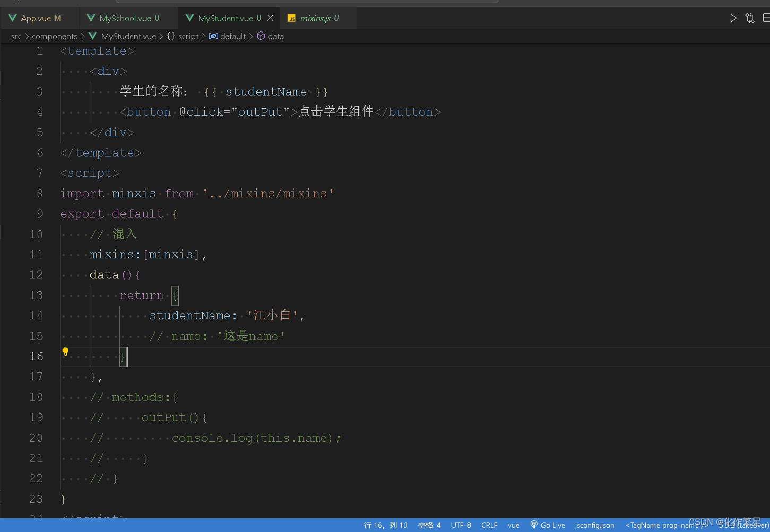
Task: Close the MyStudent.vue tab
Action: pos(271,18)
